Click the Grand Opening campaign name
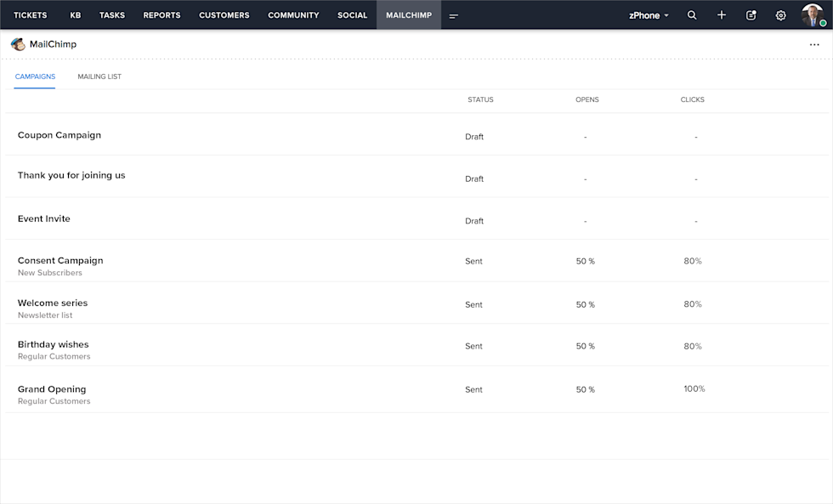 [x=51, y=388]
